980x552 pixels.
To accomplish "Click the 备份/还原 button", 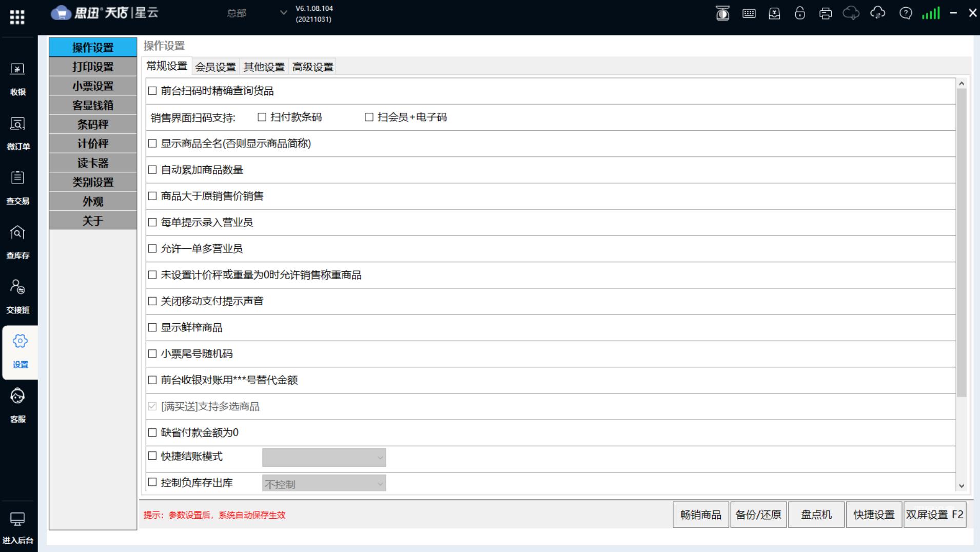I will tap(758, 515).
